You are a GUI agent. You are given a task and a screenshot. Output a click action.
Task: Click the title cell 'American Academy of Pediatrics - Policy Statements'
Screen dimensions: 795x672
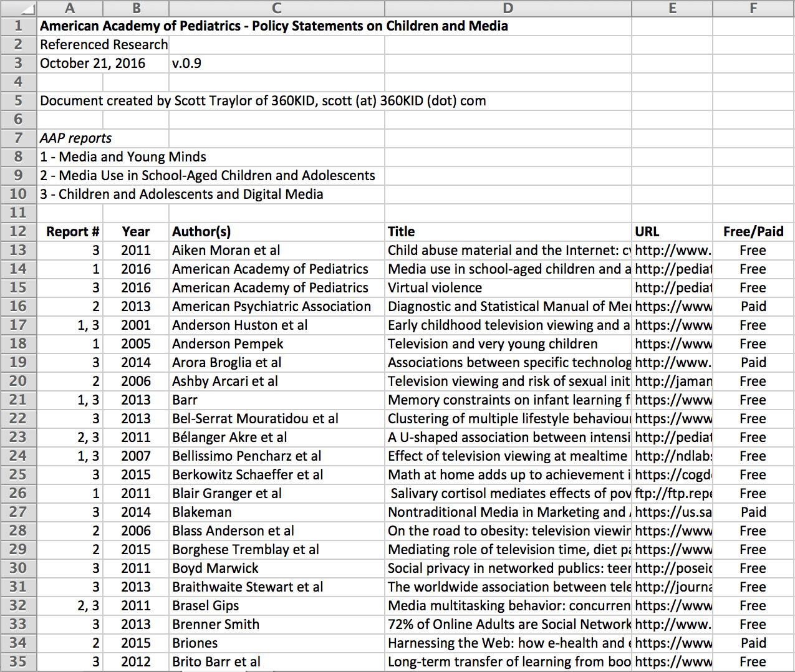[x=274, y=26]
